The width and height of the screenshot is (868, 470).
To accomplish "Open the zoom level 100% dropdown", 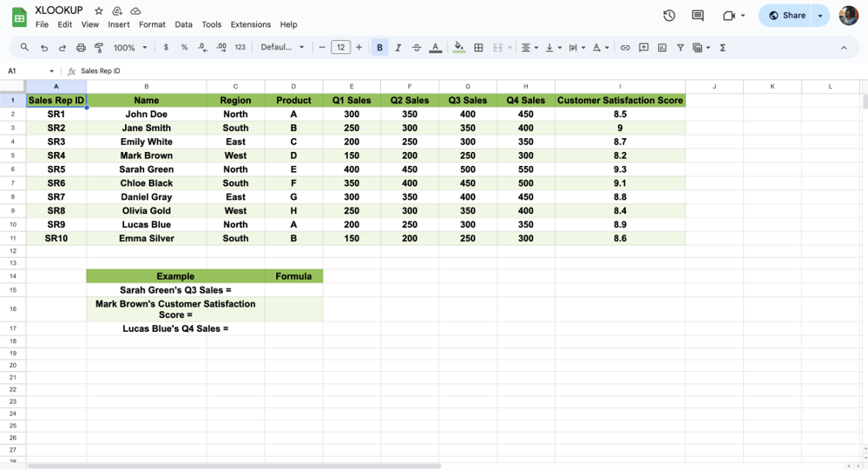I will 130,48.
